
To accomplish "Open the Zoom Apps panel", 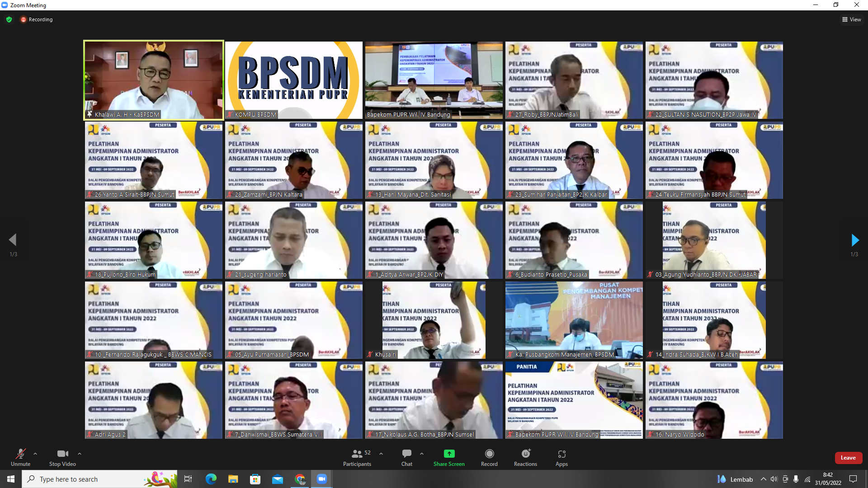I will (x=561, y=457).
